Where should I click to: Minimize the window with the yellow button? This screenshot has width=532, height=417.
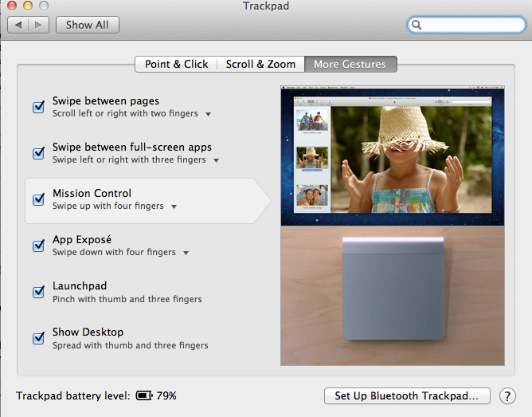click(x=28, y=6)
